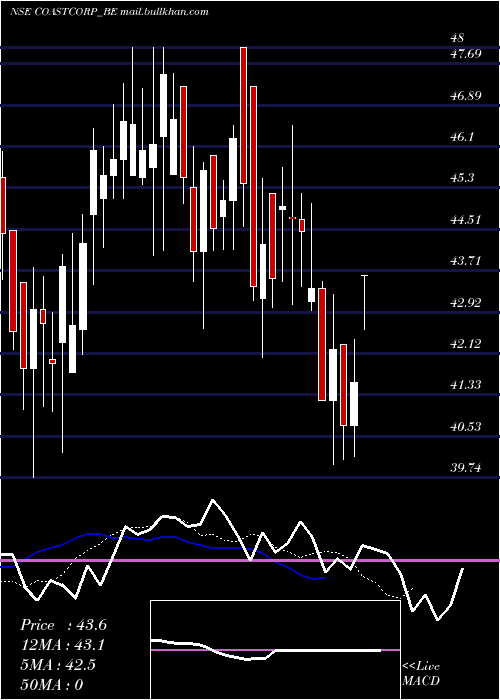Click the 46.89 price level label
The height and width of the screenshot is (700, 500).
[x=466, y=95]
